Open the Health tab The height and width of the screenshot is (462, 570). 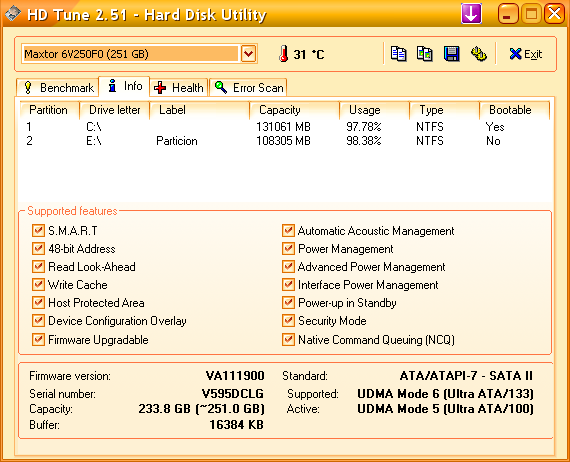(178, 88)
